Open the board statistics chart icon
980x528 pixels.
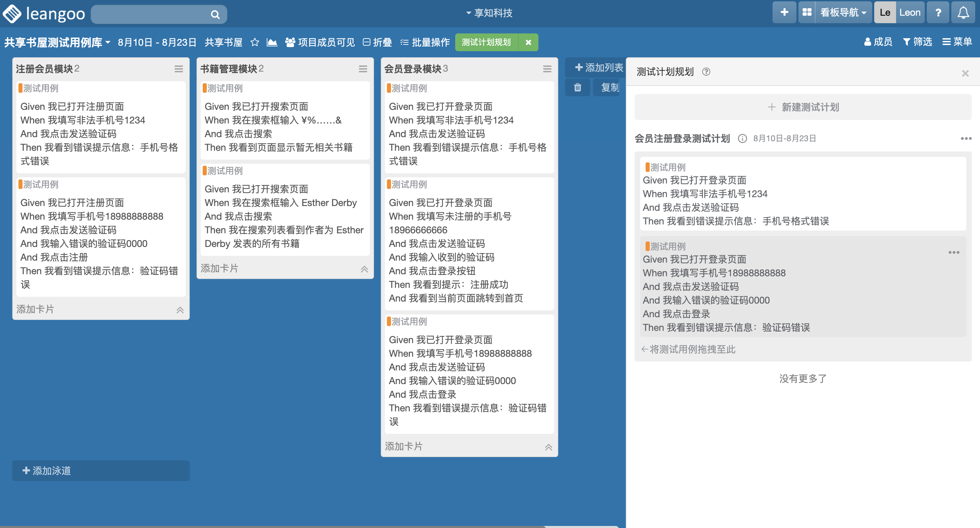(x=272, y=42)
